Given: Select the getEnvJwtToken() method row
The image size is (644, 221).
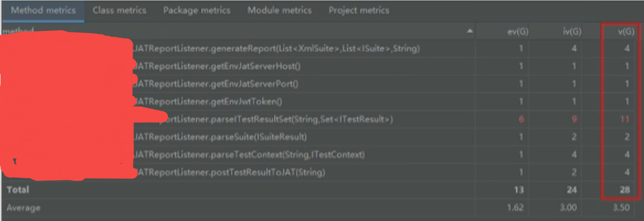Looking at the screenshot, I should coord(211,102).
